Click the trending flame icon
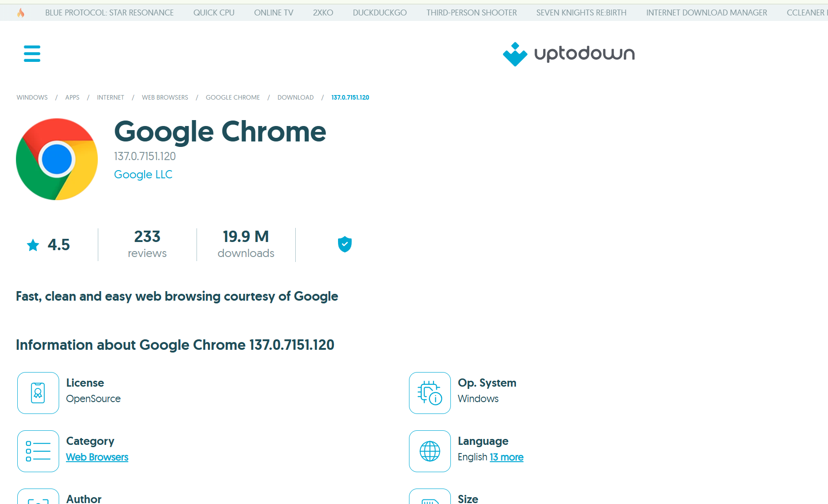The width and height of the screenshot is (828, 504). [x=20, y=13]
